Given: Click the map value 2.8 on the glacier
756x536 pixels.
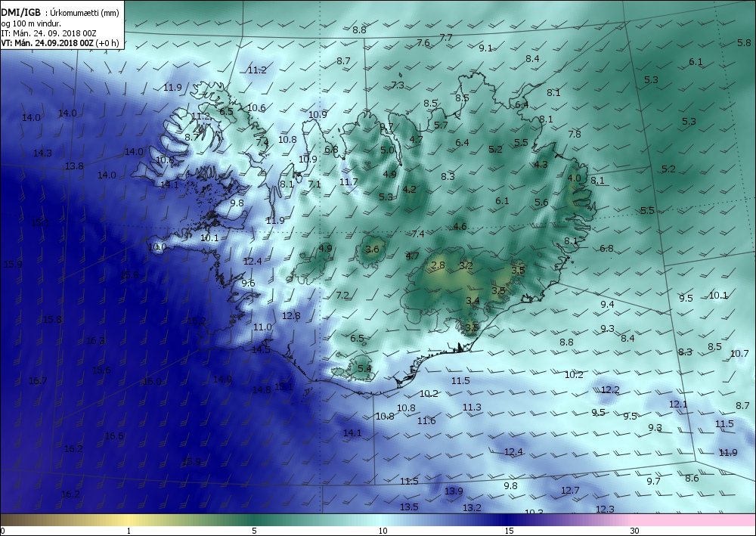Looking at the screenshot, I should pyautogui.click(x=438, y=265).
